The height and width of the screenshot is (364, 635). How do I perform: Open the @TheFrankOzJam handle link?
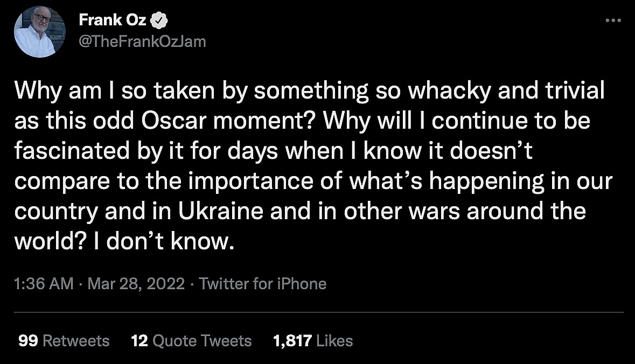tap(142, 41)
